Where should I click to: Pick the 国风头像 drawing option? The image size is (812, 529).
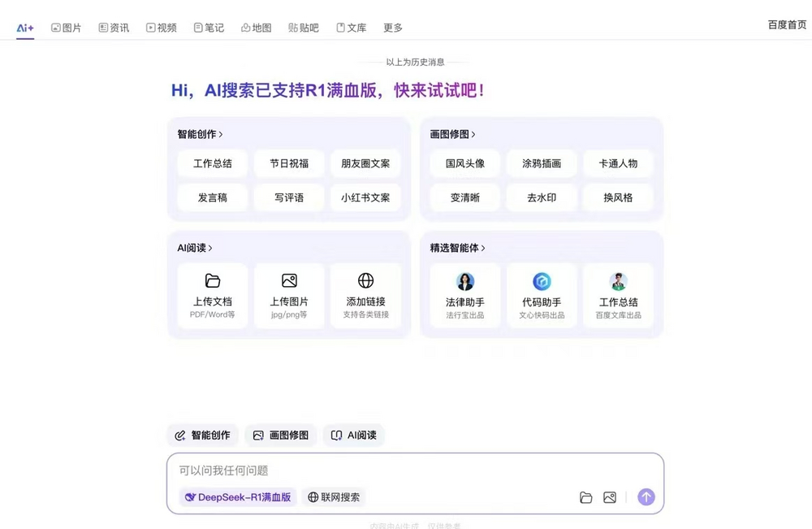[465, 163]
